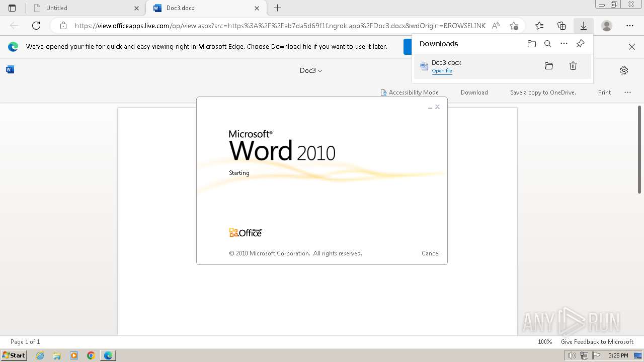Switch to the Doc3.docx tab
The image size is (644, 362).
coord(206,8)
